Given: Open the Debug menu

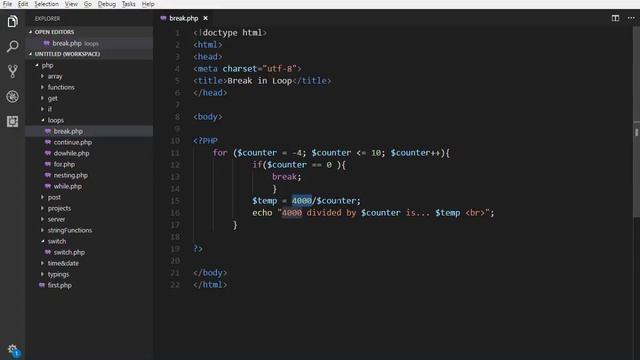Looking at the screenshot, I should [x=107, y=4].
